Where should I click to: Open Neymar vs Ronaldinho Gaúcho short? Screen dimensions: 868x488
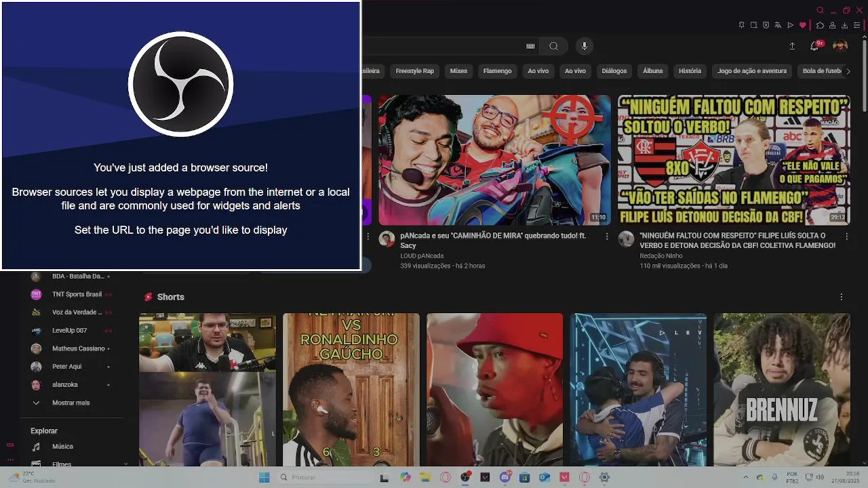(351, 390)
